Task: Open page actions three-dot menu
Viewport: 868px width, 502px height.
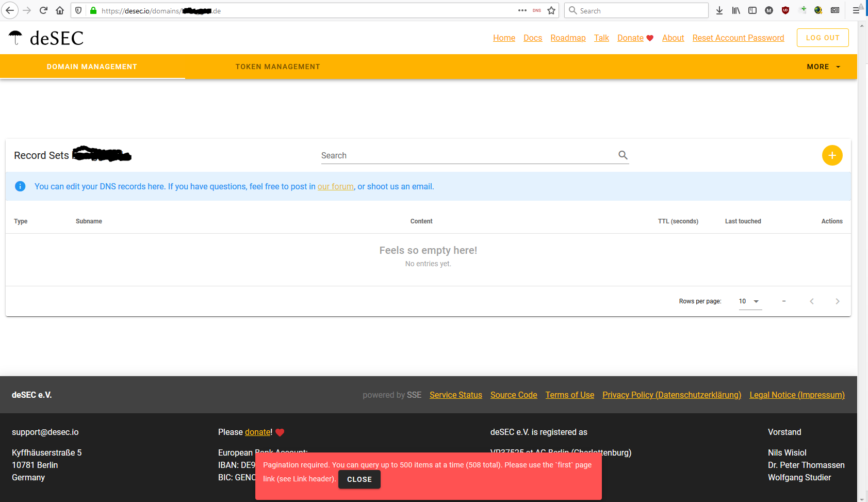Action: point(522,10)
